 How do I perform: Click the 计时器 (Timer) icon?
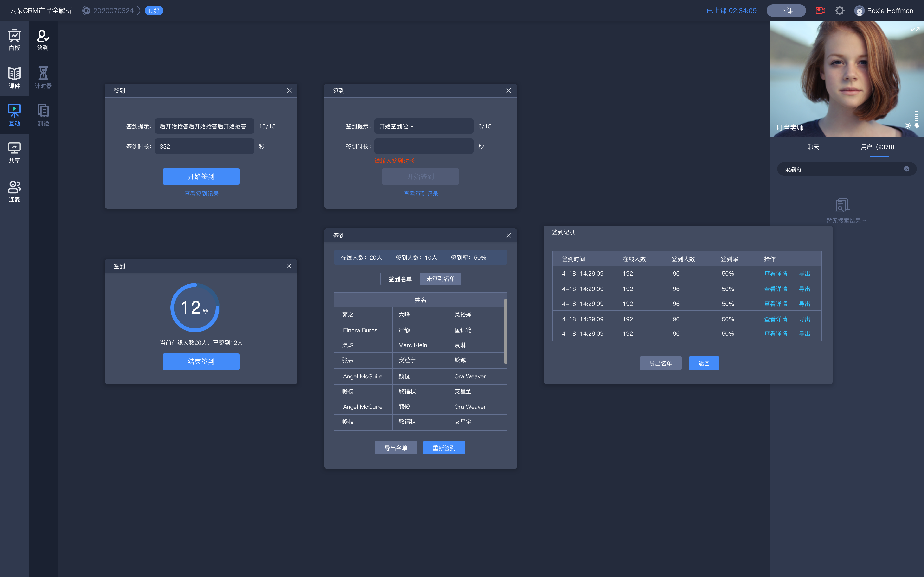pos(43,76)
